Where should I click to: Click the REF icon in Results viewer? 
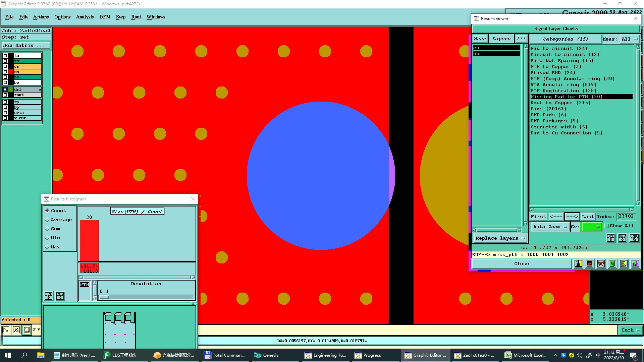click(622, 238)
